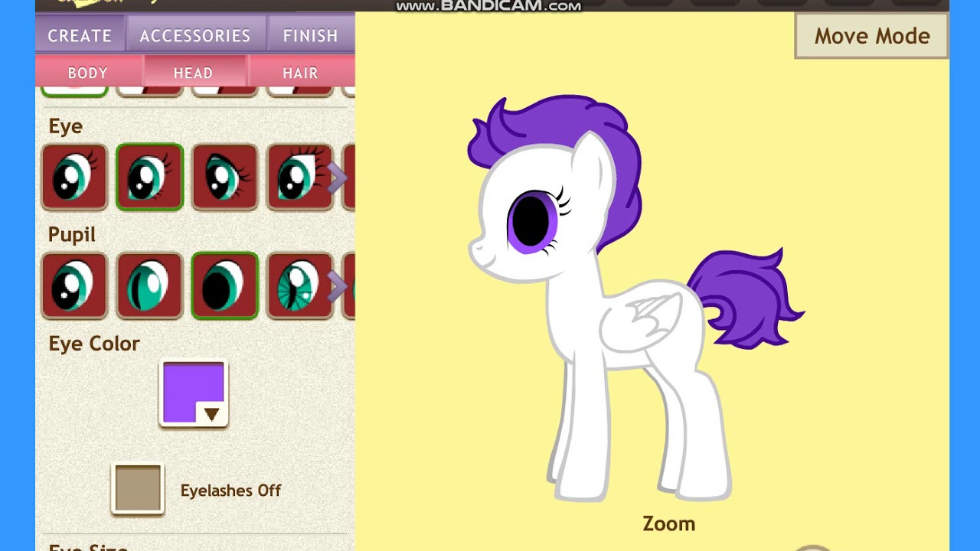Click the Move Mode button
Viewport: 980px width, 551px height.
click(871, 36)
